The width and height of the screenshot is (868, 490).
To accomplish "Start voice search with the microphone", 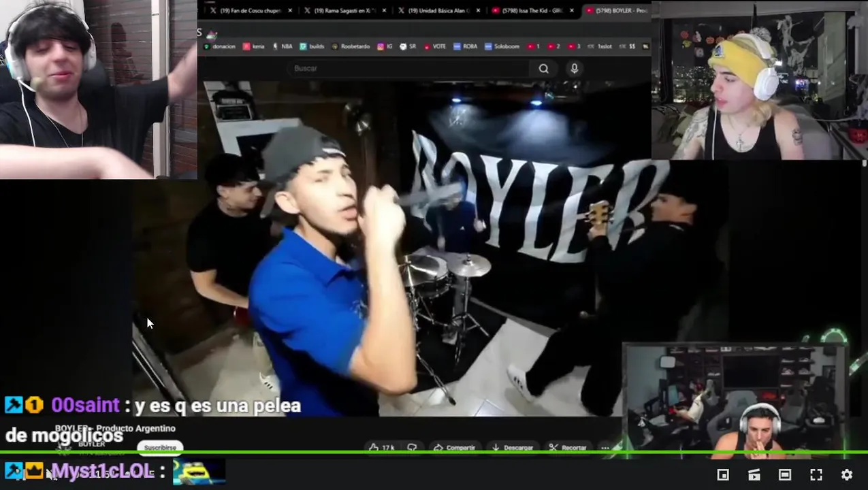I will point(575,68).
